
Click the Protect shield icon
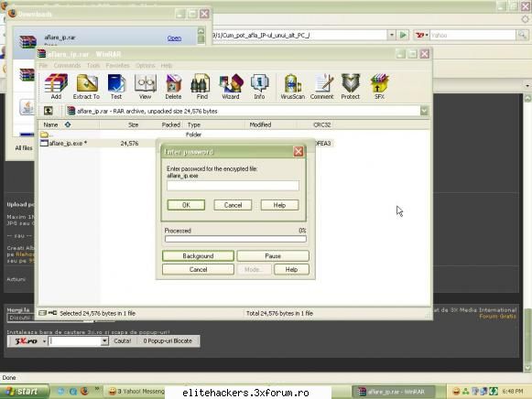(350, 86)
